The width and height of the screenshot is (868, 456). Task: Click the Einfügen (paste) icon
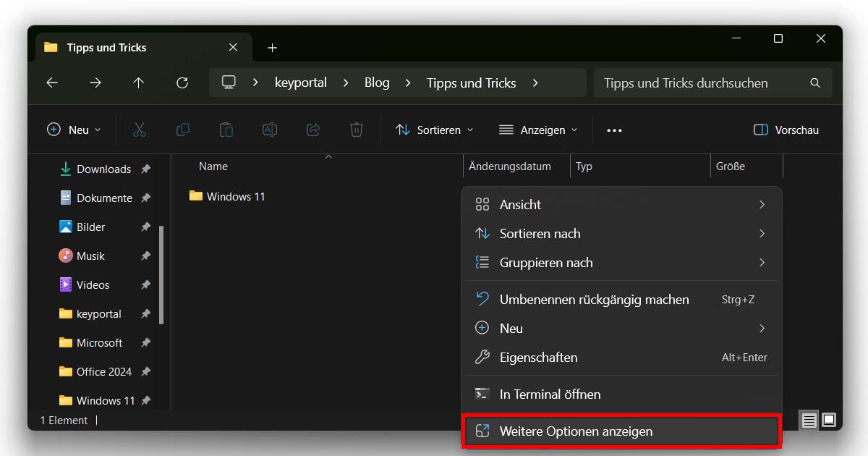coord(226,130)
